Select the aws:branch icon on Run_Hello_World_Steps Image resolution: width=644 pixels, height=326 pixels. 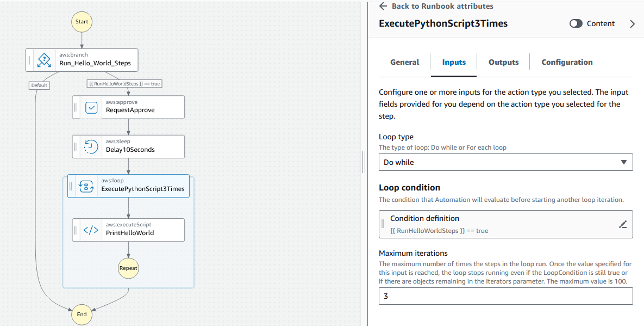tap(44, 60)
